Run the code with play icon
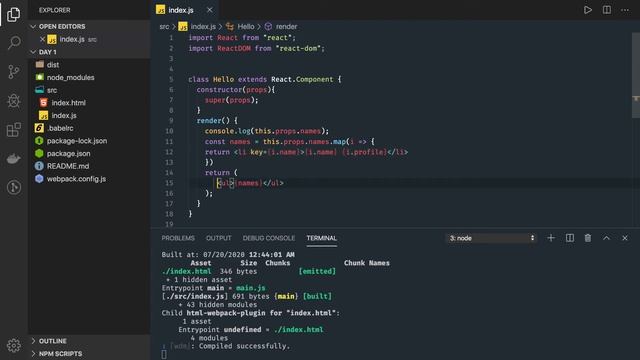Screen dimensions: 640x360 pyautogui.click(x=588, y=10)
